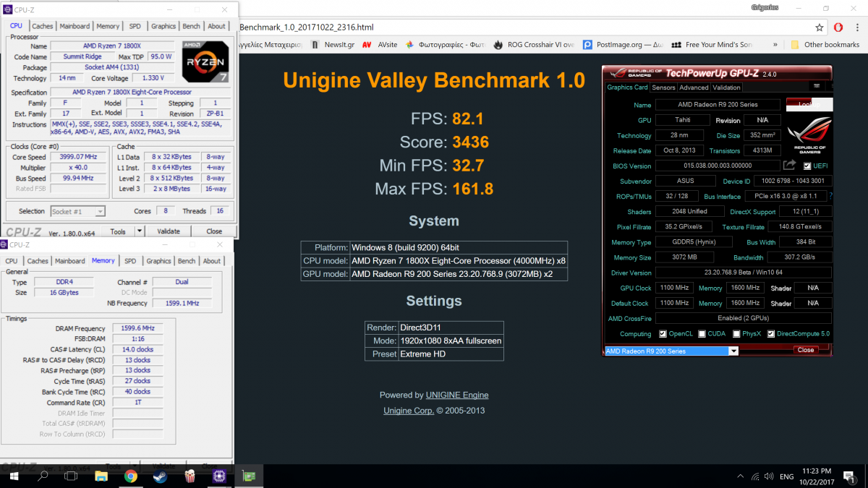Open ROG Crosshair VI bookmark

coord(535,44)
